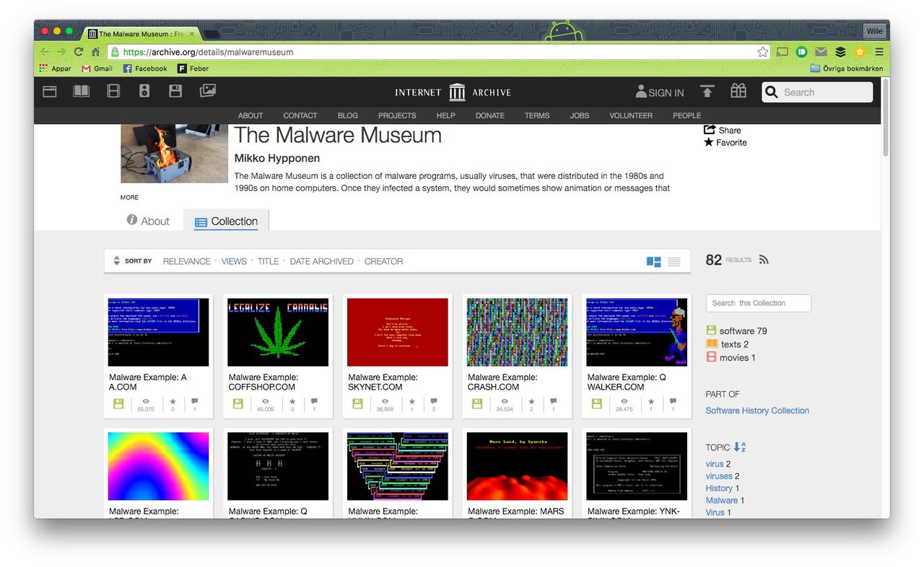
Task: Click the Share icon
Action: (710, 130)
